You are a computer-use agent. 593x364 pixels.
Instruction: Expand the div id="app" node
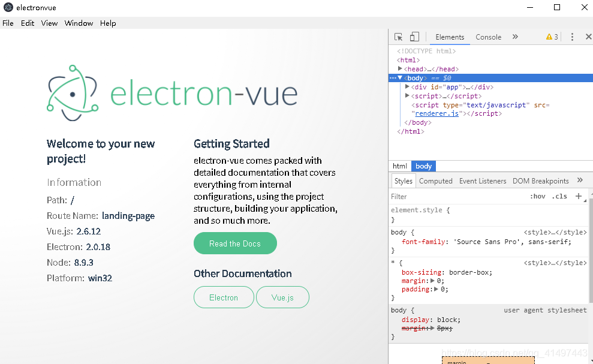coord(407,86)
